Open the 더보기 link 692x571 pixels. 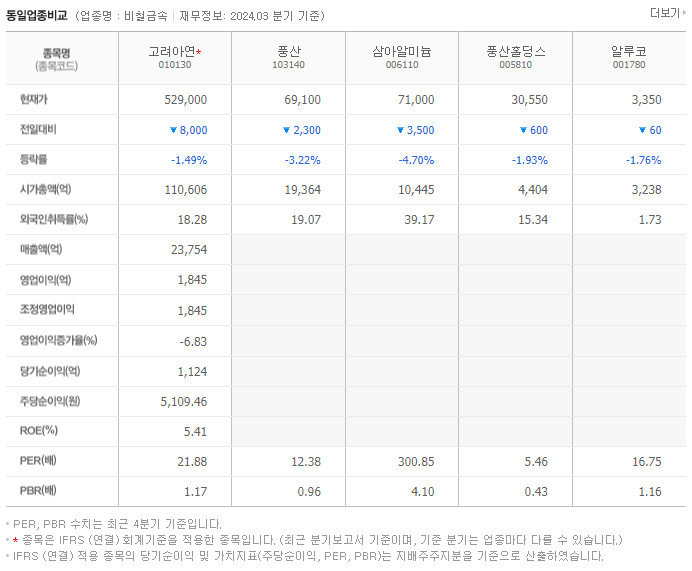tap(667, 13)
